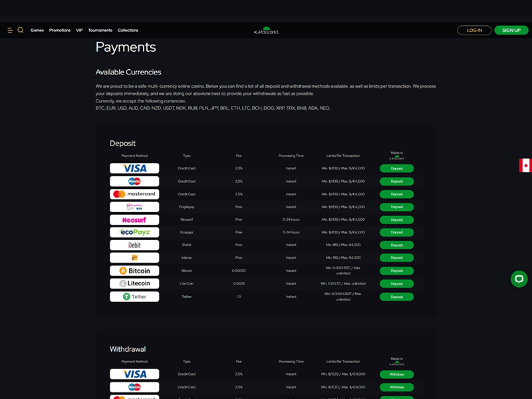The width and height of the screenshot is (532, 399).
Task: Click Deposit button for Maestro row
Action: [396, 181]
